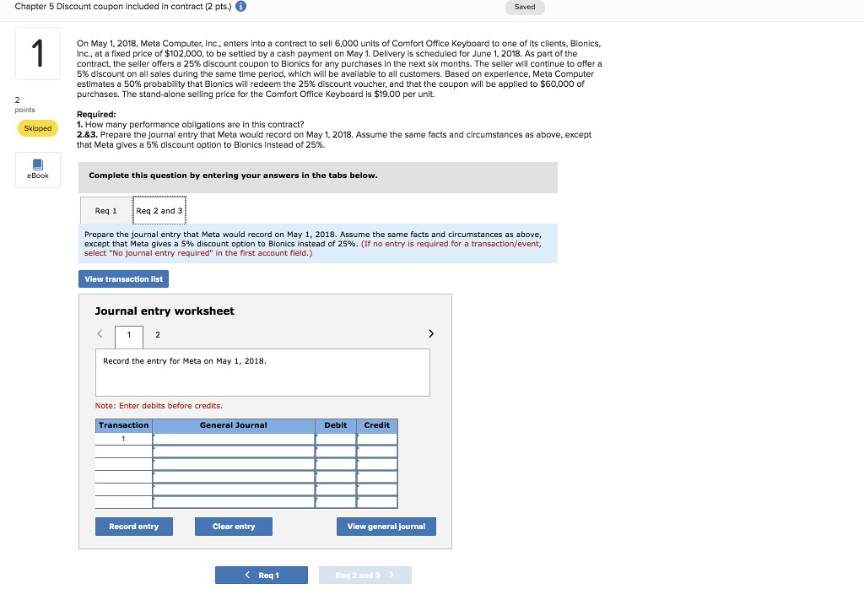Click the Saved status indicator
The image size is (864, 616).
click(x=525, y=7)
